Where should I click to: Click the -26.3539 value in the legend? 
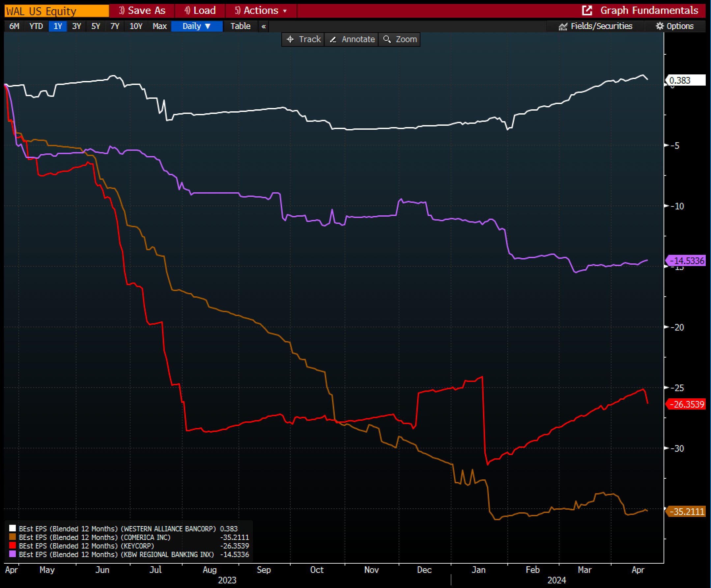[235, 546]
